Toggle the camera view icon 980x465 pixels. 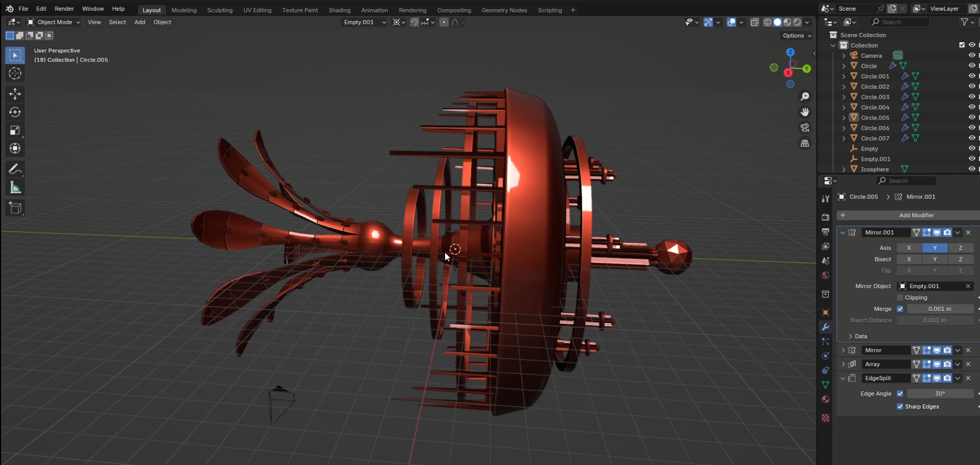click(x=805, y=128)
